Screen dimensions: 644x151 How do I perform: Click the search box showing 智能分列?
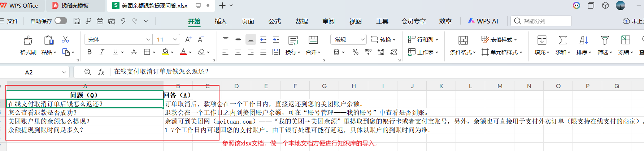pos(541,21)
